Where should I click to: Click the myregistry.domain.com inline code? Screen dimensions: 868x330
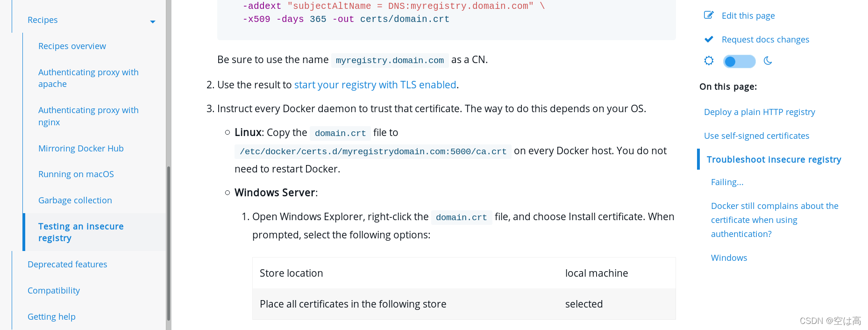tap(390, 60)
